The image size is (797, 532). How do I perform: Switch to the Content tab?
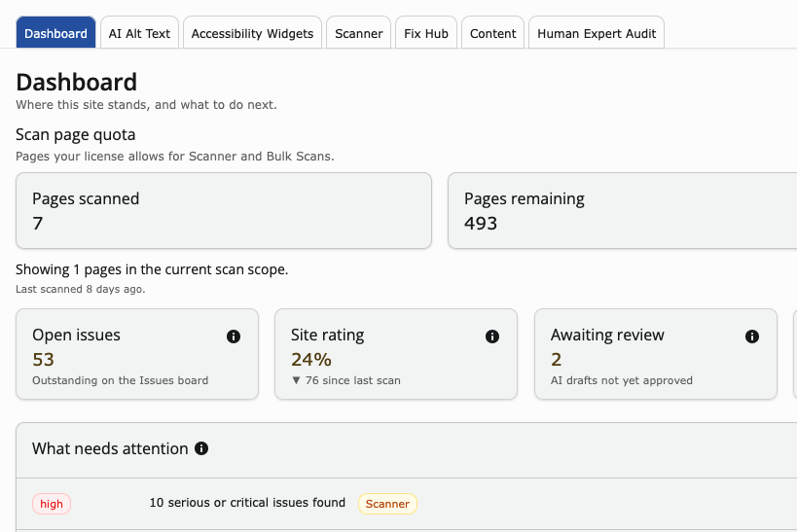pos(492,32)
